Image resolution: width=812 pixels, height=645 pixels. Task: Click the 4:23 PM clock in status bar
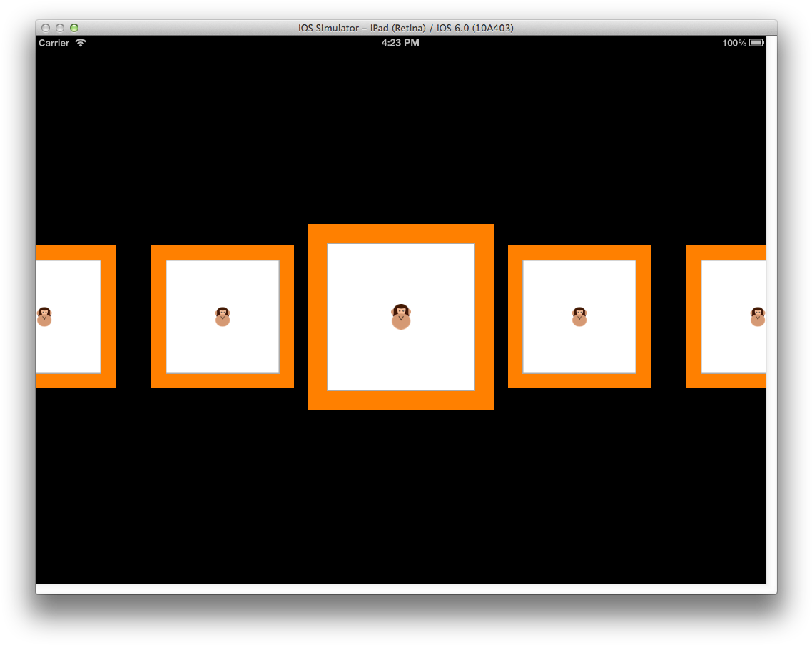(400, 43)
